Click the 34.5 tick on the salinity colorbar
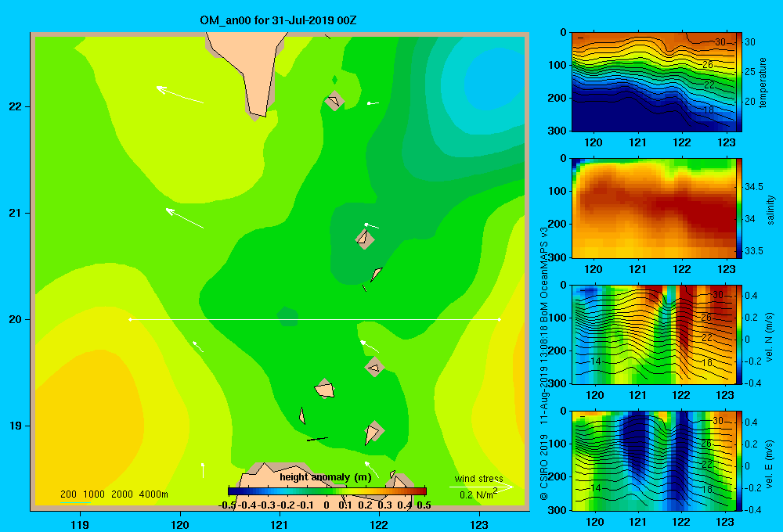The image size is (783, 532). (x=754, y=187)
